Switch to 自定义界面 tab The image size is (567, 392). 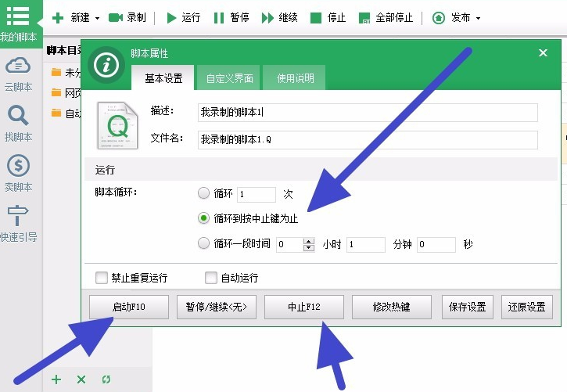tap(229, 78)
